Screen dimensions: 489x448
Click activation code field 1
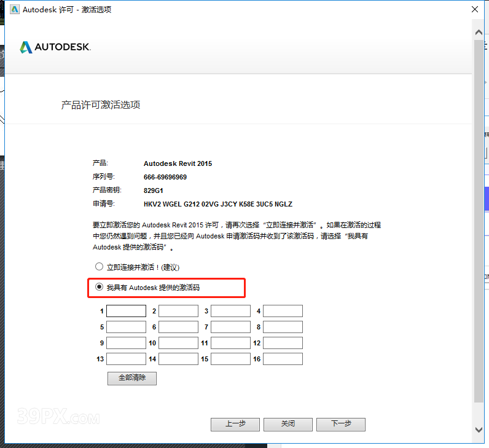coord(126,311)
